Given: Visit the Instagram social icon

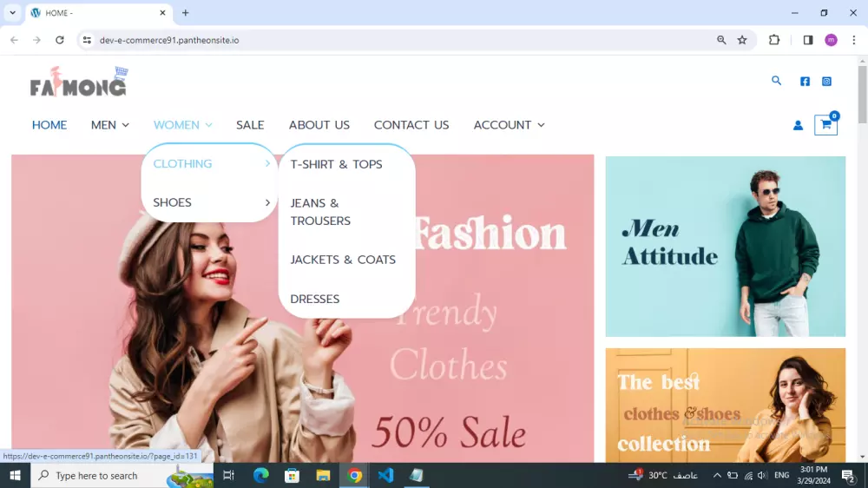Looking at the screenshot, I should coord(826,82).
